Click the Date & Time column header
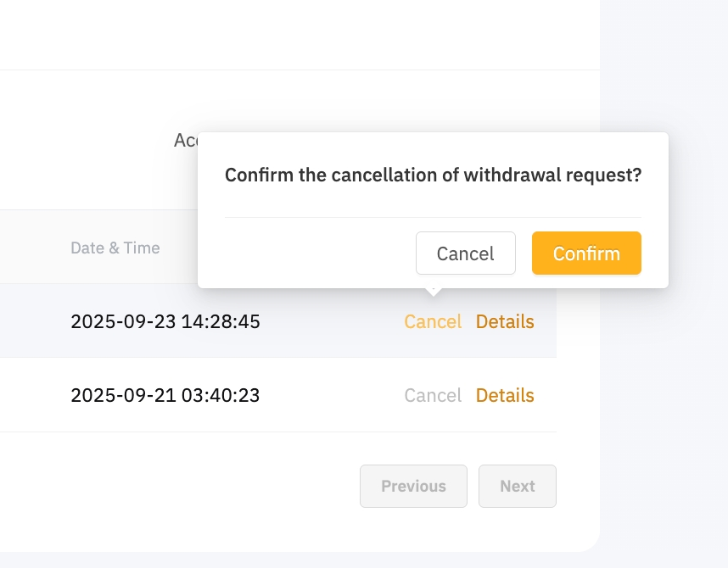This screenshot has height=568, width=728. [x=115, y=248]
